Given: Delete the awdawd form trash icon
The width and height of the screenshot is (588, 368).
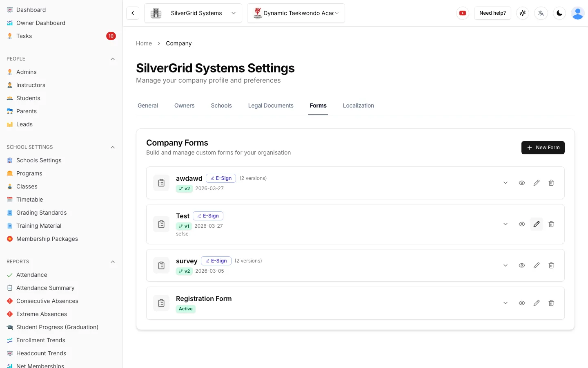Looking at the screenshot, I should pos(551,183).
